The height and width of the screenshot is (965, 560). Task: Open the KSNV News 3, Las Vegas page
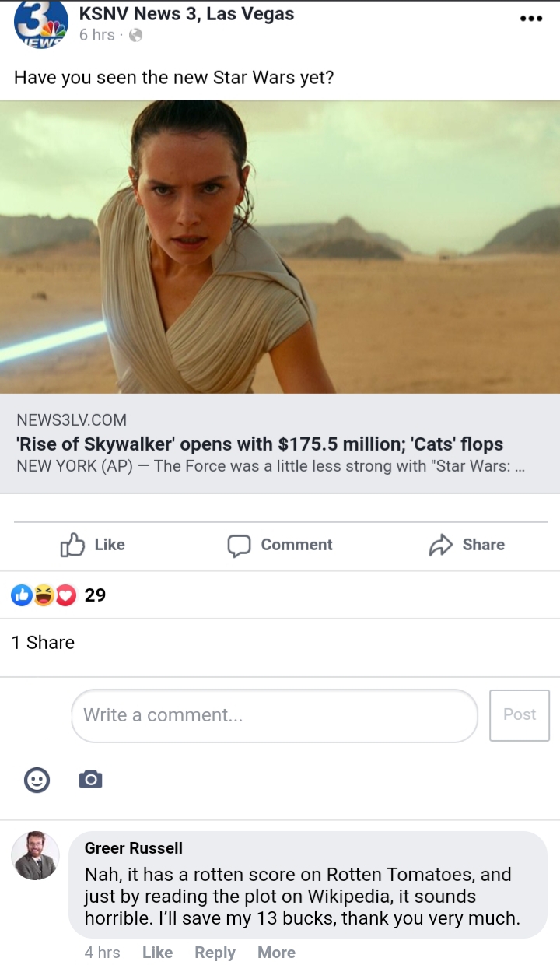tap(187, 14)
